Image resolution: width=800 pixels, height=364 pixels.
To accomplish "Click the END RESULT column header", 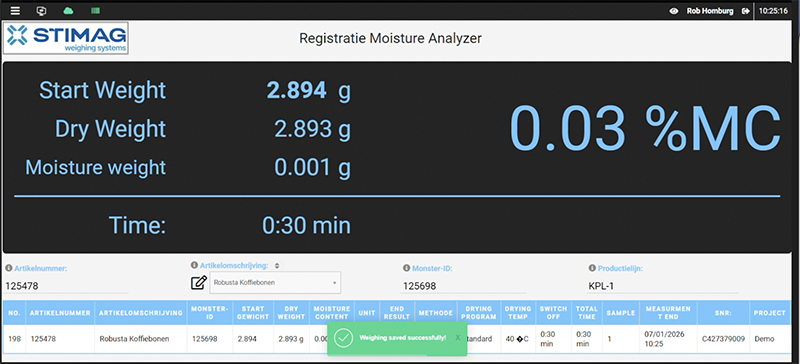I will pyautogui.click(x=397, y=312).
